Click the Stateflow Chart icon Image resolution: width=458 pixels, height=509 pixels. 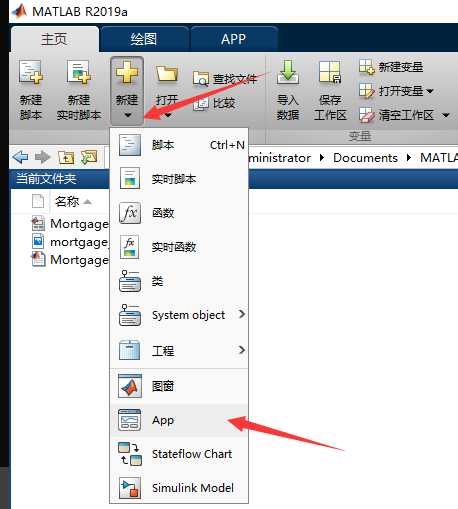(x=130, y=454)
